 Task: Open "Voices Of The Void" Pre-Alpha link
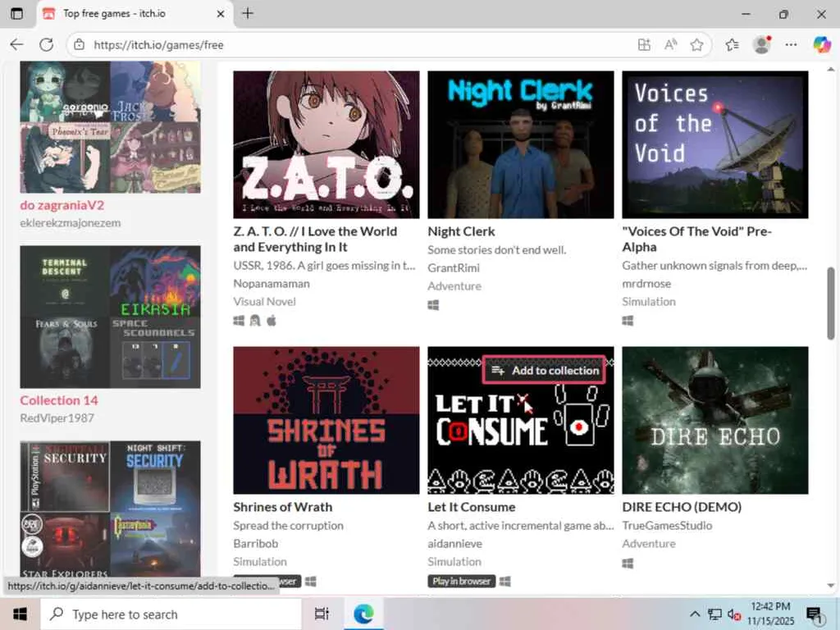(x=696, y=239)
